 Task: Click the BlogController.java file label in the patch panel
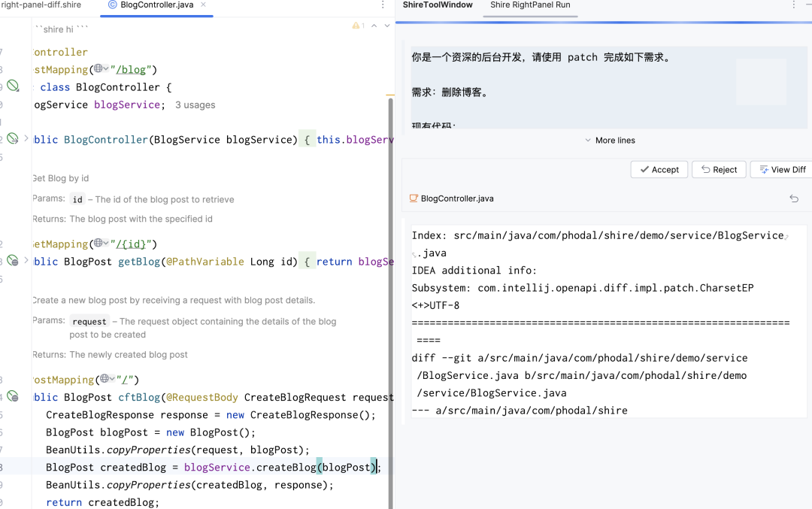click(x=457, y=198)
